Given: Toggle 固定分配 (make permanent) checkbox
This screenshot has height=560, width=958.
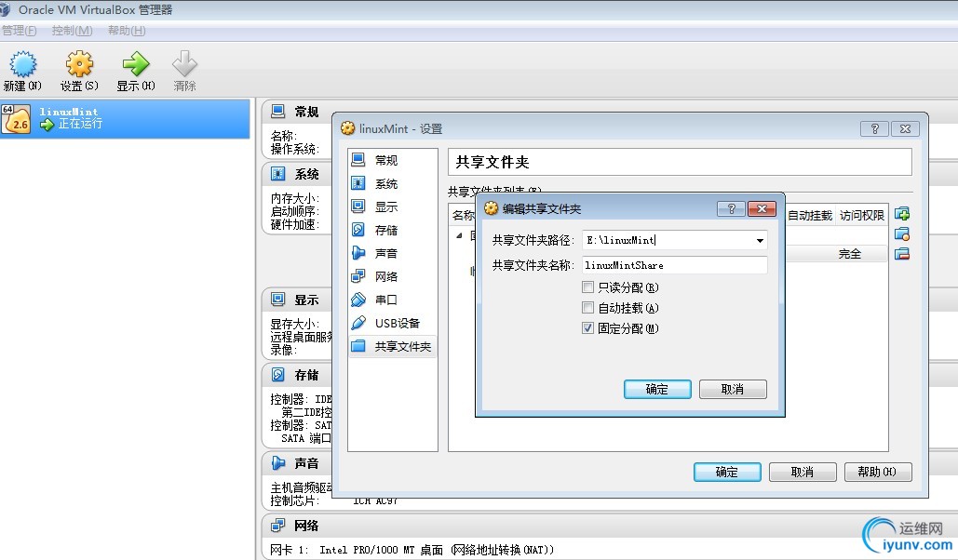Looking at the screenshot, I should [587, 328].
